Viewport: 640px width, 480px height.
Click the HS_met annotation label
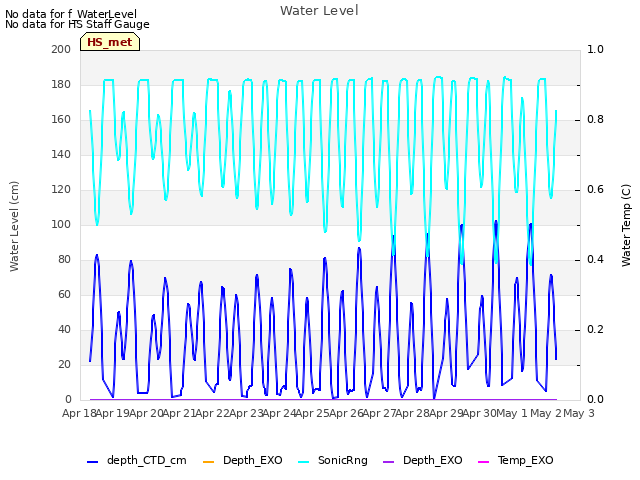[x=110, y=42]
